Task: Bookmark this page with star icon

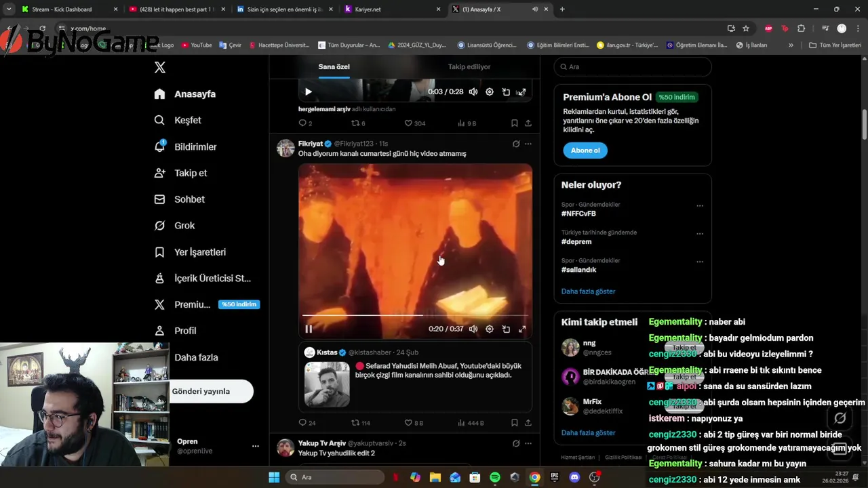Action: 746,28
